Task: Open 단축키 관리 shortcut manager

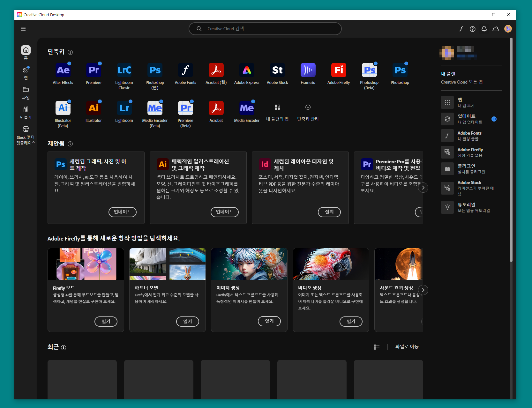Action: coord(308,112)
